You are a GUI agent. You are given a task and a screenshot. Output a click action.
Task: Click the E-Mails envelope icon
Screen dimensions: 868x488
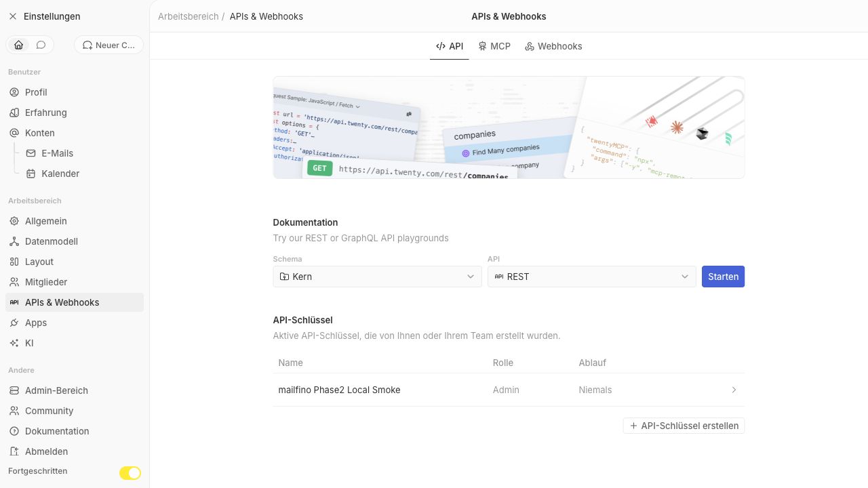31,153
